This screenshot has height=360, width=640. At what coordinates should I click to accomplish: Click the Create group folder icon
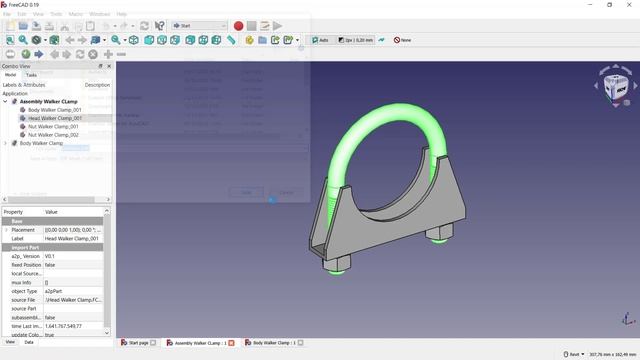262,40
